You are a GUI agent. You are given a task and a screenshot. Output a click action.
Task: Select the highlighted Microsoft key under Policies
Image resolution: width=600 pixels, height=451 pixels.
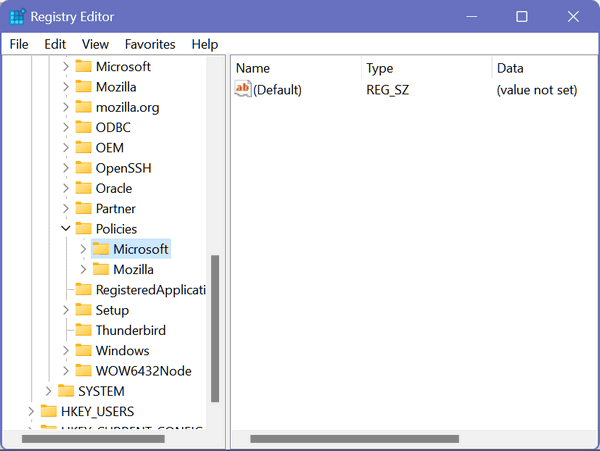(x=131, y=249)
